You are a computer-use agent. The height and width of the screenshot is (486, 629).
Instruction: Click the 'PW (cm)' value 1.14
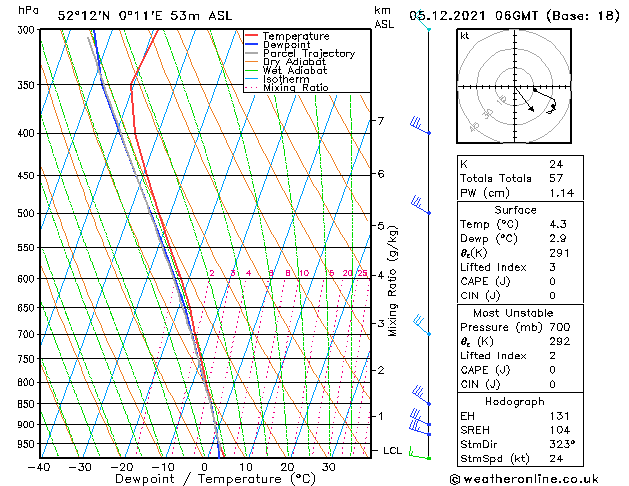click(562, 193)
